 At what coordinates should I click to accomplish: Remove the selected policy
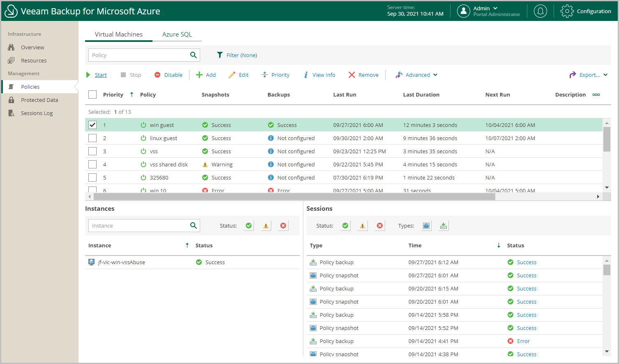pyautogui.click(x=364, y=75)
